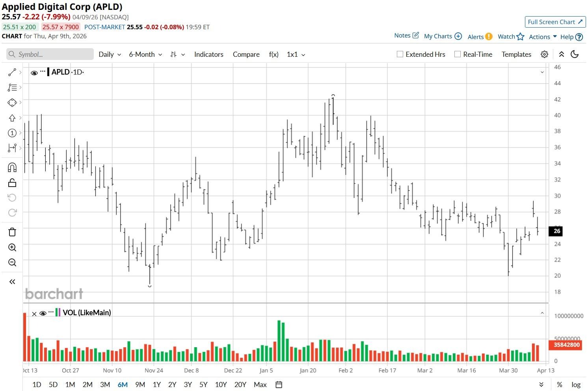The width and height of the screenshot is (588, 391).
Task: Open the Daily frequency dropdown
Action: click(x=110, y=54)
